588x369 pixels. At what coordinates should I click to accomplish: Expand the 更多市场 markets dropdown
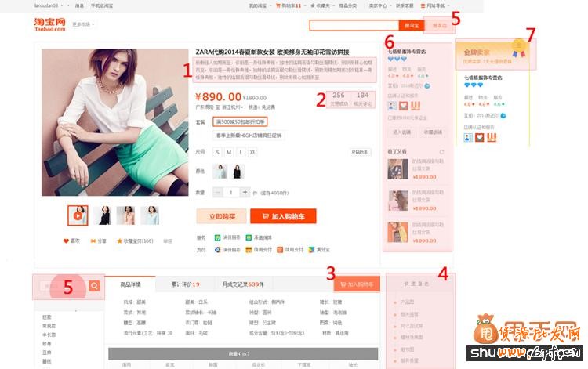click(x=84, y=24)
